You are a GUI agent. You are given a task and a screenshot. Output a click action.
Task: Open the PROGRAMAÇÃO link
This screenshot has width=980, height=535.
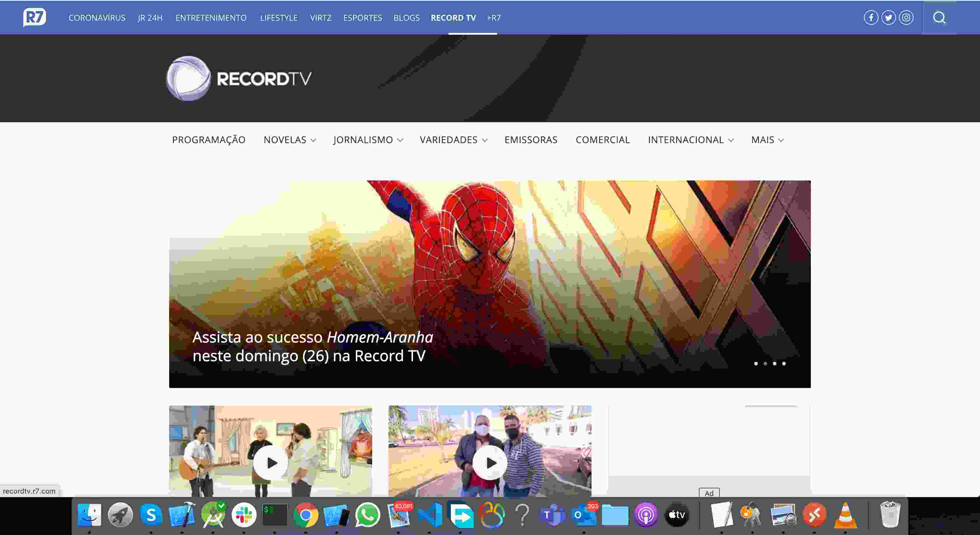(209, 140)
